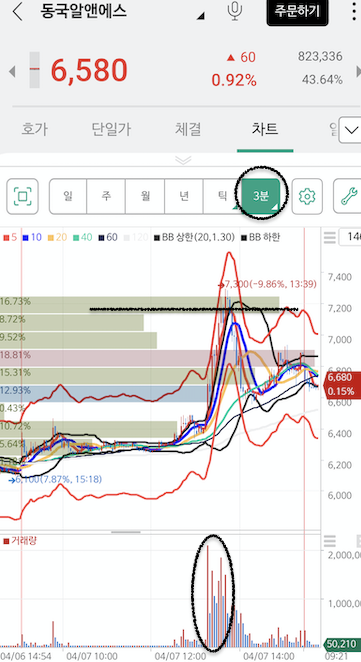Tap the 12.93% volume profile bar
361x662 pixels.
coord(103,392)
